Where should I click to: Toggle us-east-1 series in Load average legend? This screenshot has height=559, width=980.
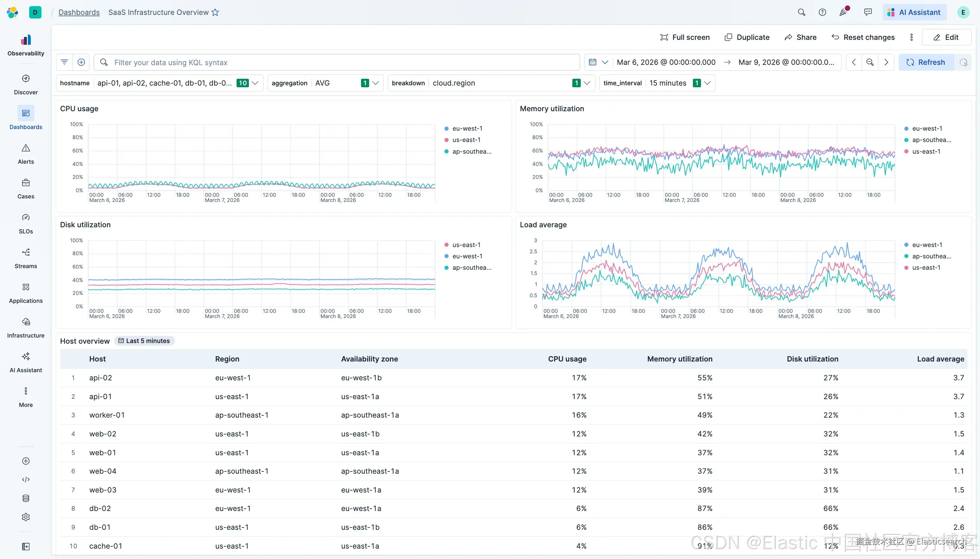click(x=926, y=268)
